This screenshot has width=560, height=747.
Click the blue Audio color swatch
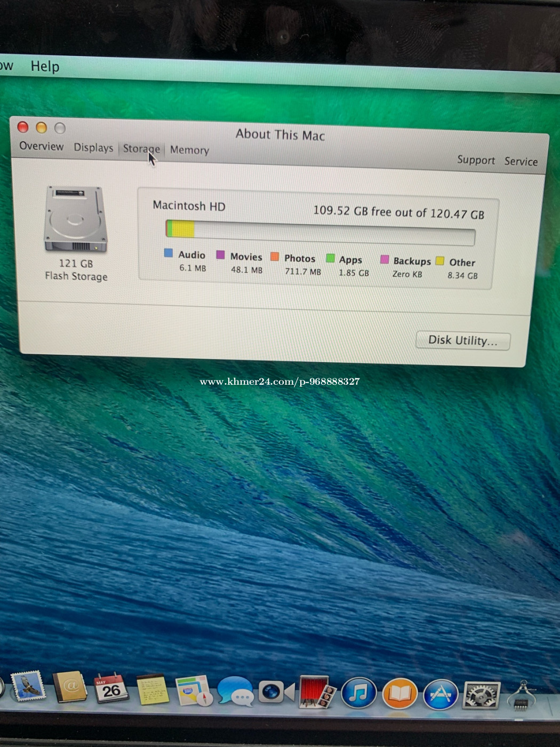[169, 253]
